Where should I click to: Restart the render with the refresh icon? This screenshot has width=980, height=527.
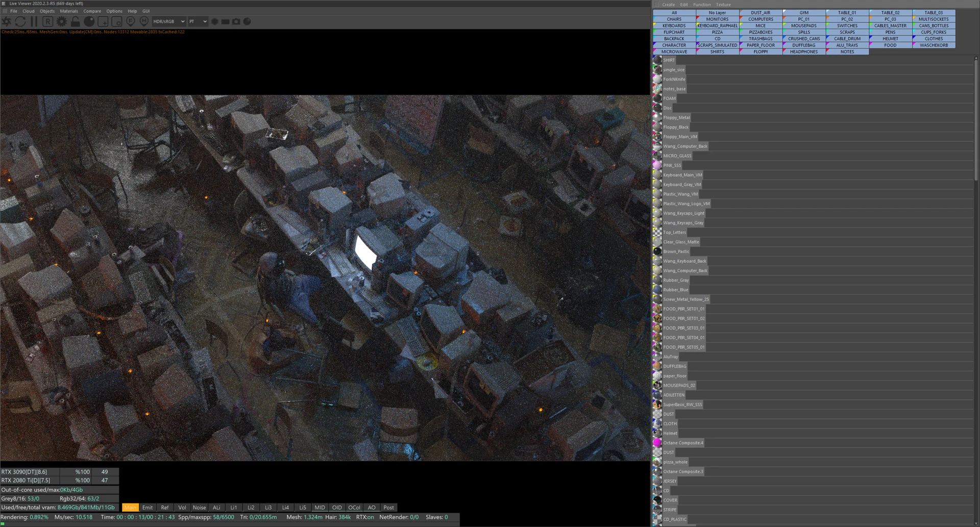pyautogui.click(x=20, y=21)
